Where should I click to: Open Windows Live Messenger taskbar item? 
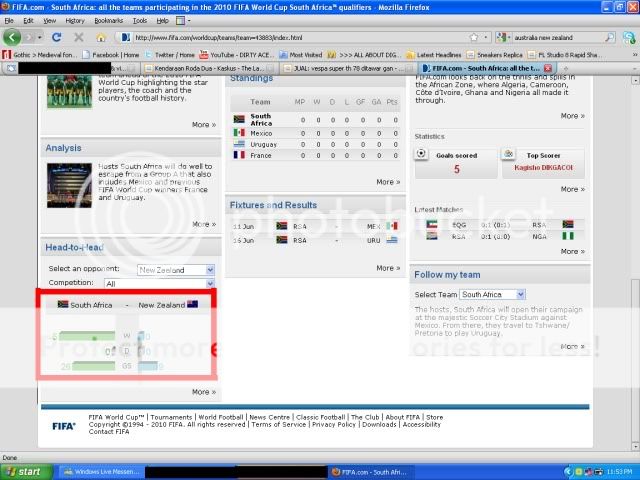[102, 472]
